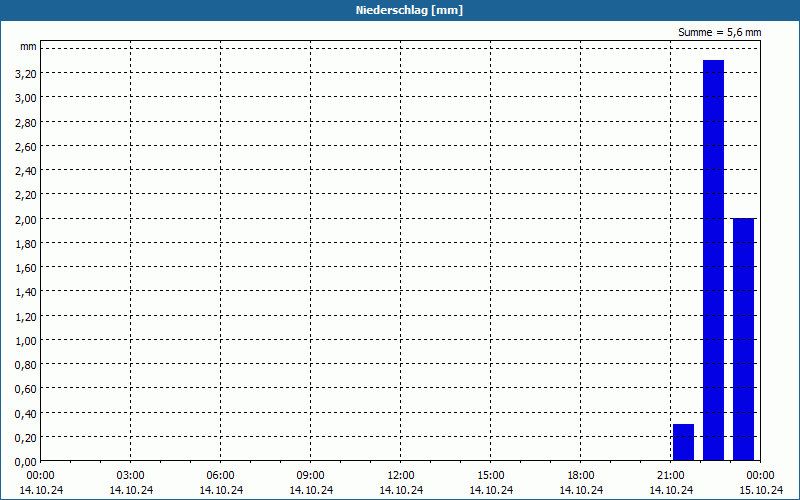The image size is (800, 500).
Task: Click the 18:00 time label
Action: (581, 476)
